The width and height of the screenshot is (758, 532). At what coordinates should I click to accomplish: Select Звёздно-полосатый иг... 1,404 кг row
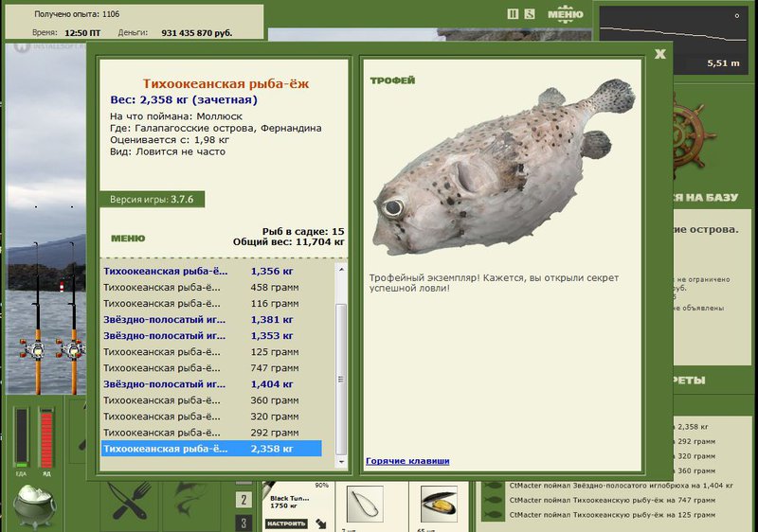pos(211,384)
